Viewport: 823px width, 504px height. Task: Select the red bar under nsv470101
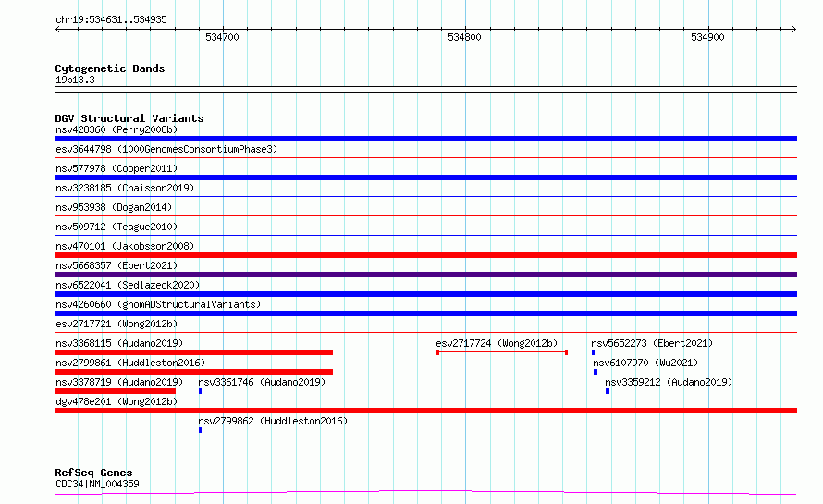[x=425, y=255]
